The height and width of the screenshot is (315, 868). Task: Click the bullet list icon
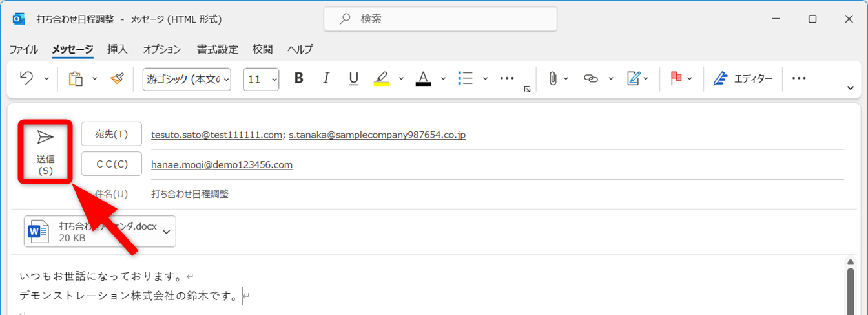465,78
